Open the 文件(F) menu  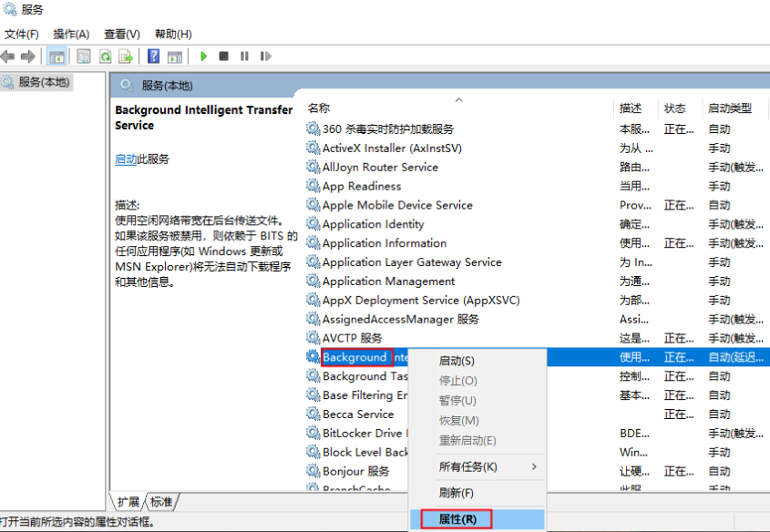(21, 34)
